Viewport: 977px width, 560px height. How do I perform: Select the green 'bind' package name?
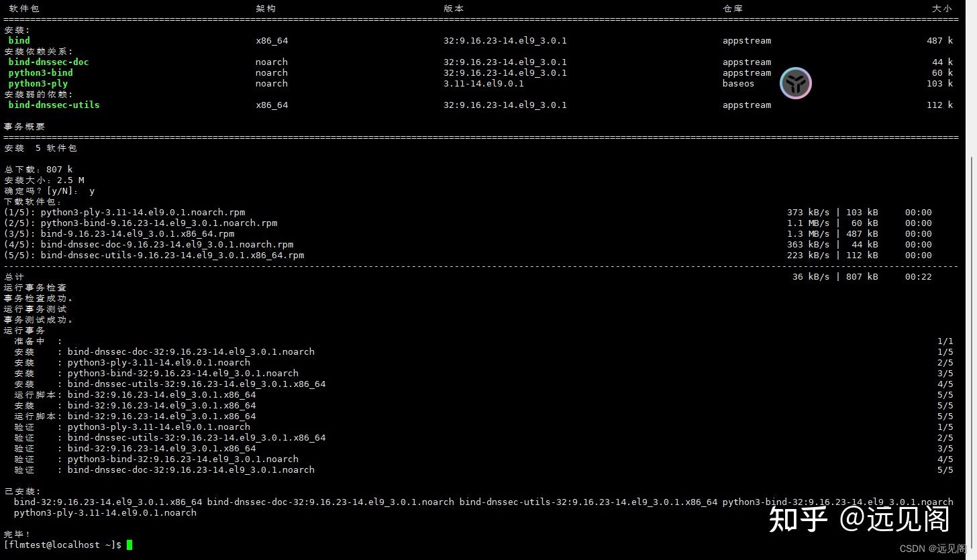click(x=19, y=40)
